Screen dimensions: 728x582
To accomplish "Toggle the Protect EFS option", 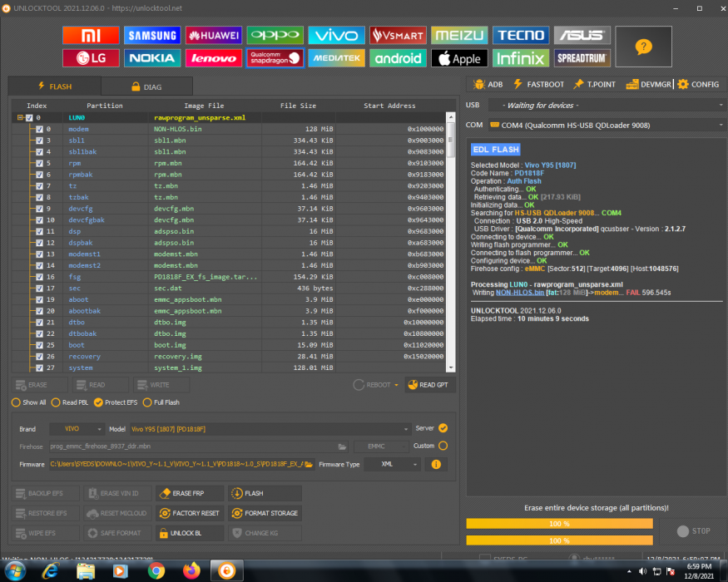I will coord(116,402).
